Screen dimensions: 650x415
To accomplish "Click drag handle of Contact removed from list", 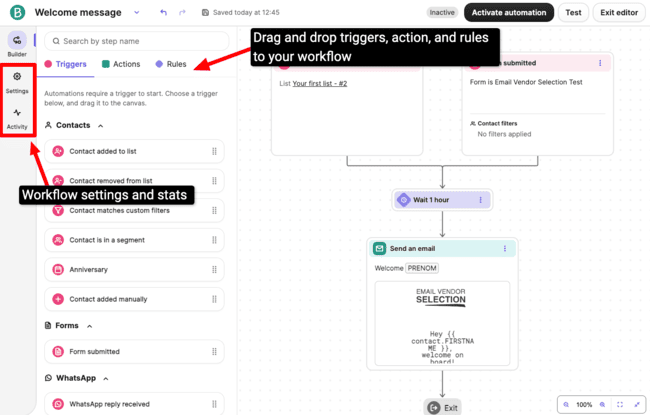I will 214,181.
